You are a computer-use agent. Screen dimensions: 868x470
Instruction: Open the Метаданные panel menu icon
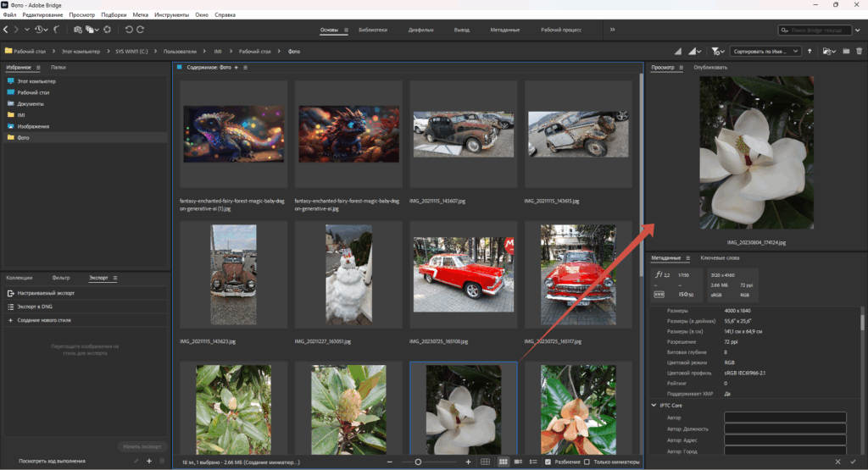coord(687,258)
